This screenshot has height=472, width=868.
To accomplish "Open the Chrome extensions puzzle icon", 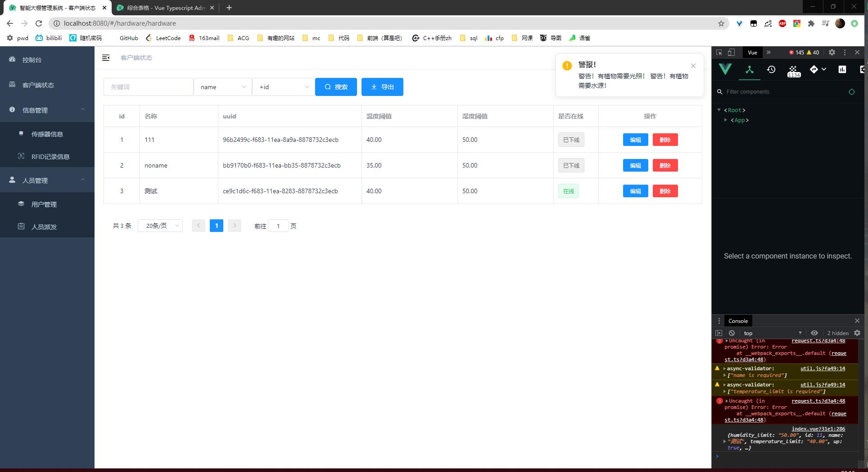I will (811, 23).
